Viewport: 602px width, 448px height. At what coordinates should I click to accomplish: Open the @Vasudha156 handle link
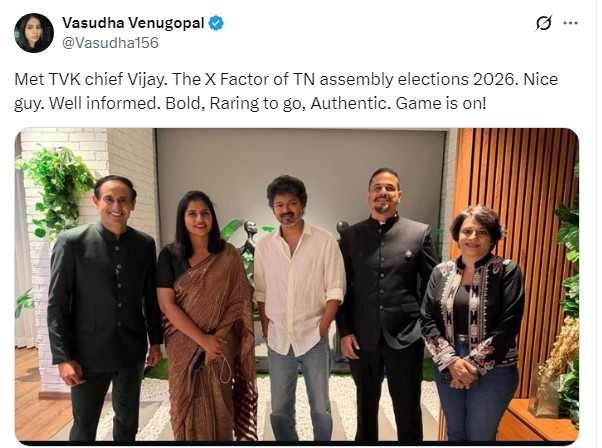pyautogui.click(x=110, y=43)
